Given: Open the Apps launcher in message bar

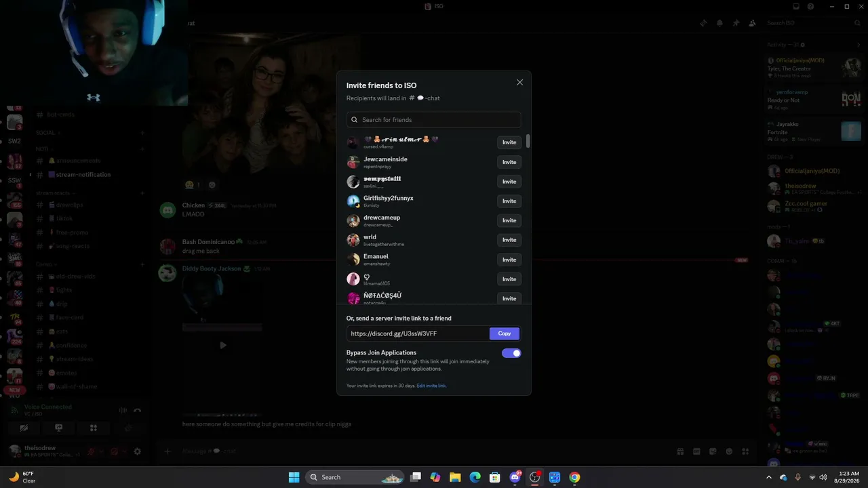Looking at the screenshot, I should (745, 451).
